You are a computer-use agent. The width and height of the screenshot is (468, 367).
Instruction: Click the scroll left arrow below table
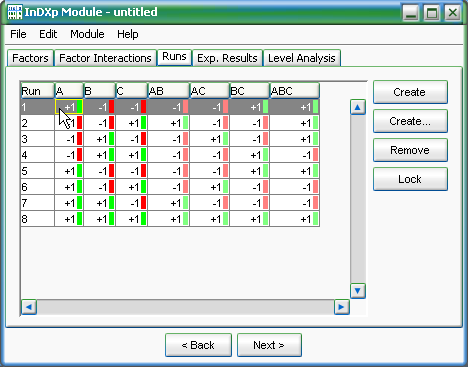29,307
